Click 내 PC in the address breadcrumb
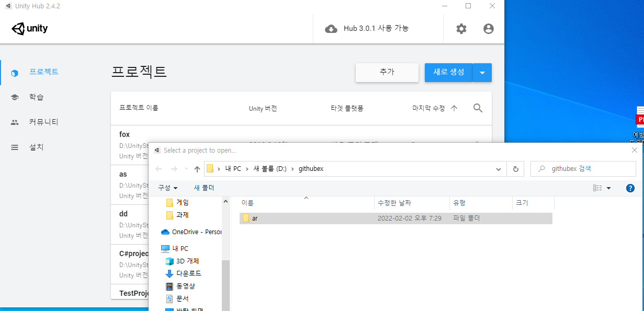This screenshot has height=311, width=644. 233,169
